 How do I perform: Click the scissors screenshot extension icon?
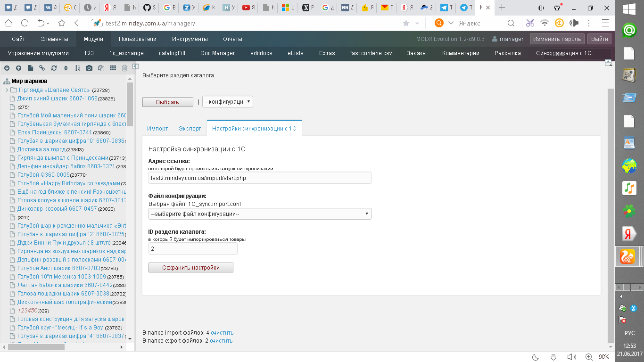click(x=530, y=23)
